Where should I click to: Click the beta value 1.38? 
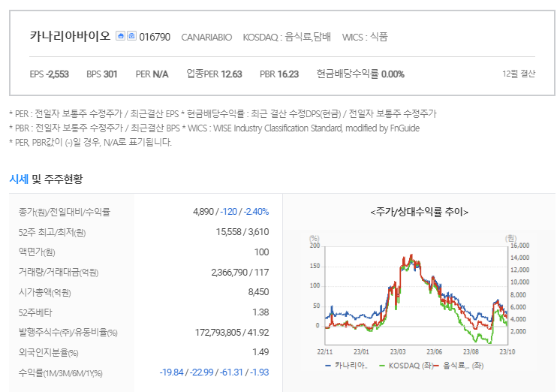click(260, 312)
